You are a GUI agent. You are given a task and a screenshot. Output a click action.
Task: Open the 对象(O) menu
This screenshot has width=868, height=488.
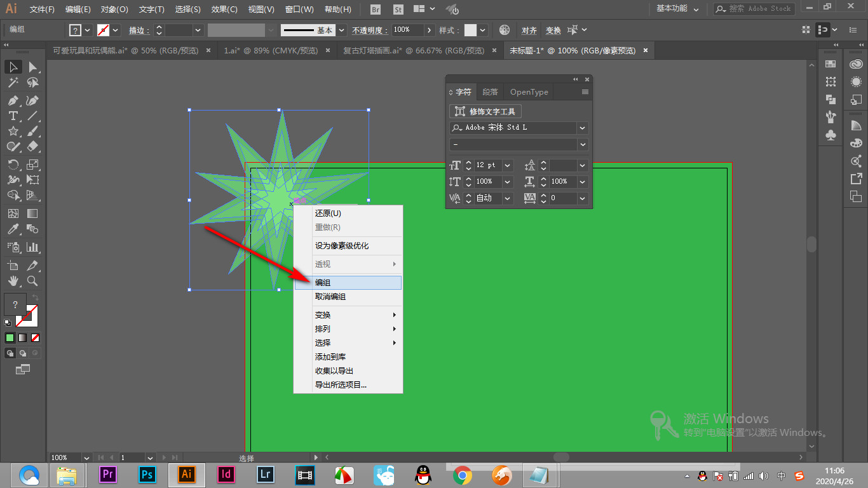[x=114, y=10]
